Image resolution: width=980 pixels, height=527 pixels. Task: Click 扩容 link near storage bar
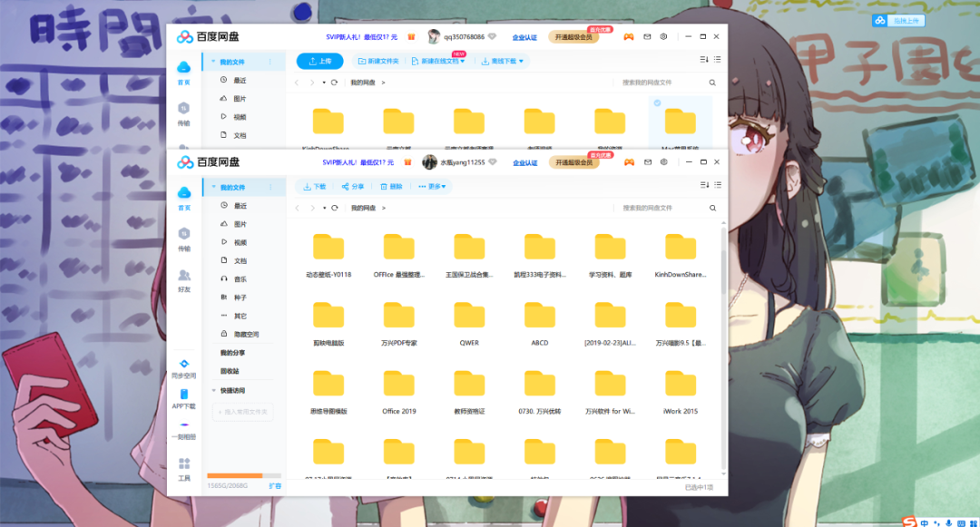275,486
